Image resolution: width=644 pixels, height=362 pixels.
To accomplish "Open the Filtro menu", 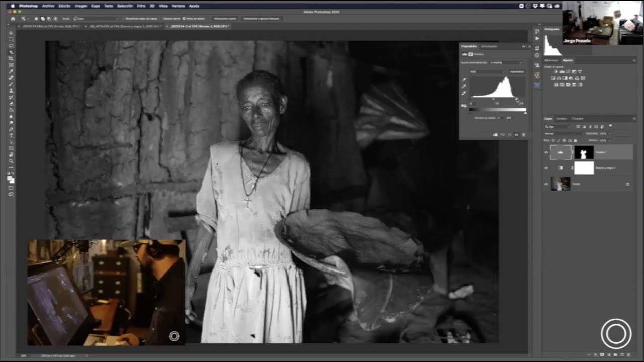I will point(141,6).
